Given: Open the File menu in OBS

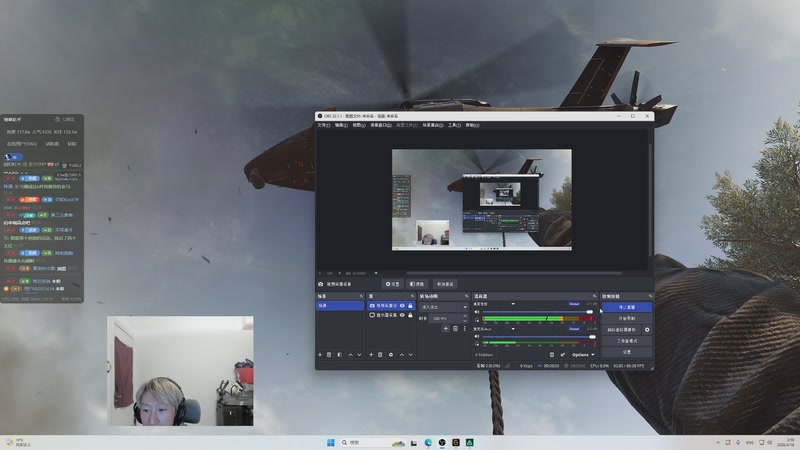Looking at the screenshot, I should click(323, 125).
